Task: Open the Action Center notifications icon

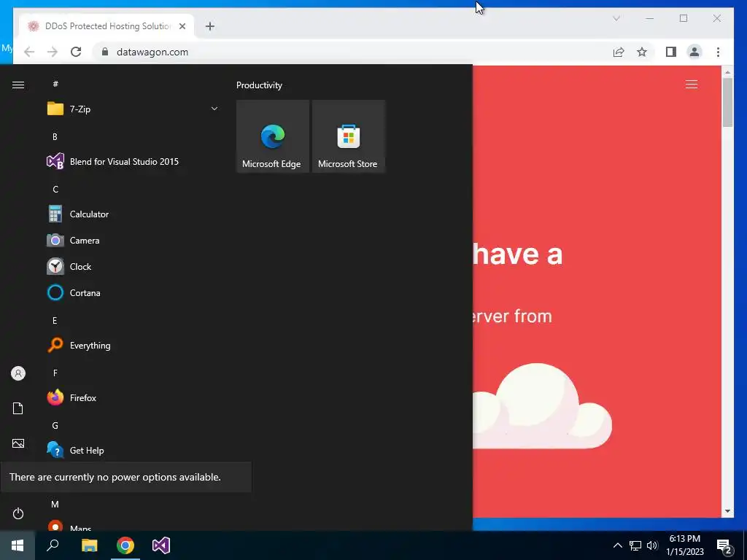Action: point(724,546)
